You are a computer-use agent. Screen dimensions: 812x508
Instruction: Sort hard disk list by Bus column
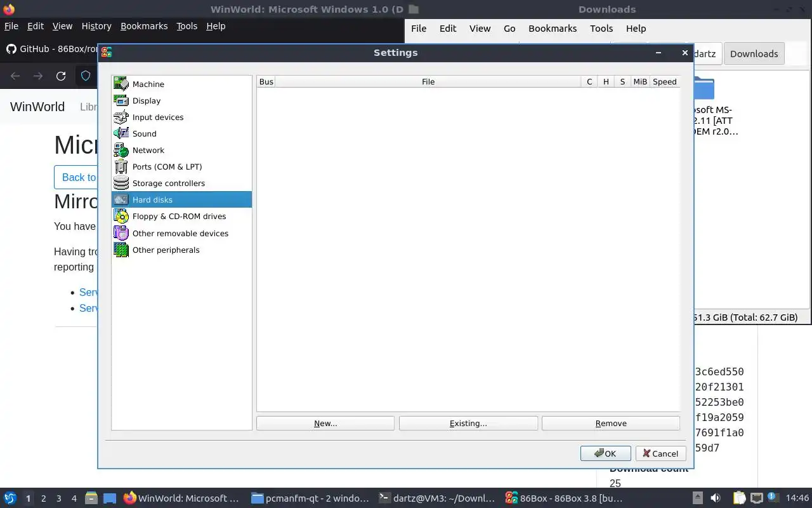coord(266,81)
